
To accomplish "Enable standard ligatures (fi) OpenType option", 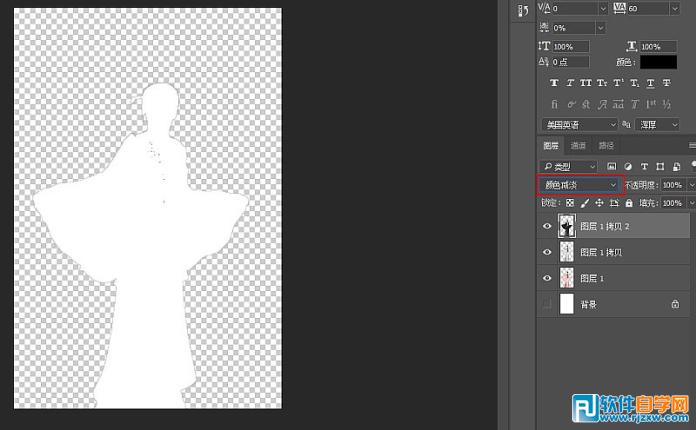I will click(554, 104).
